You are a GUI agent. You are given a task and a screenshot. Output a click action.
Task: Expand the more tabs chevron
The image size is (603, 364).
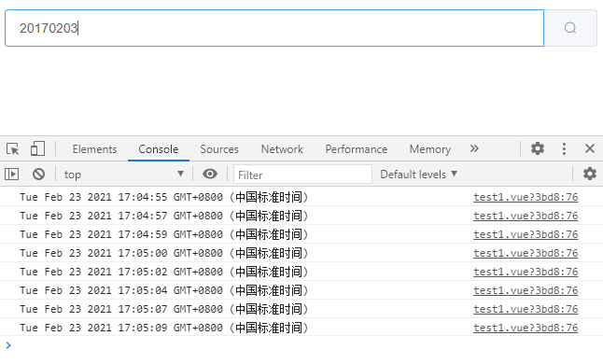(x=474, y=148)
